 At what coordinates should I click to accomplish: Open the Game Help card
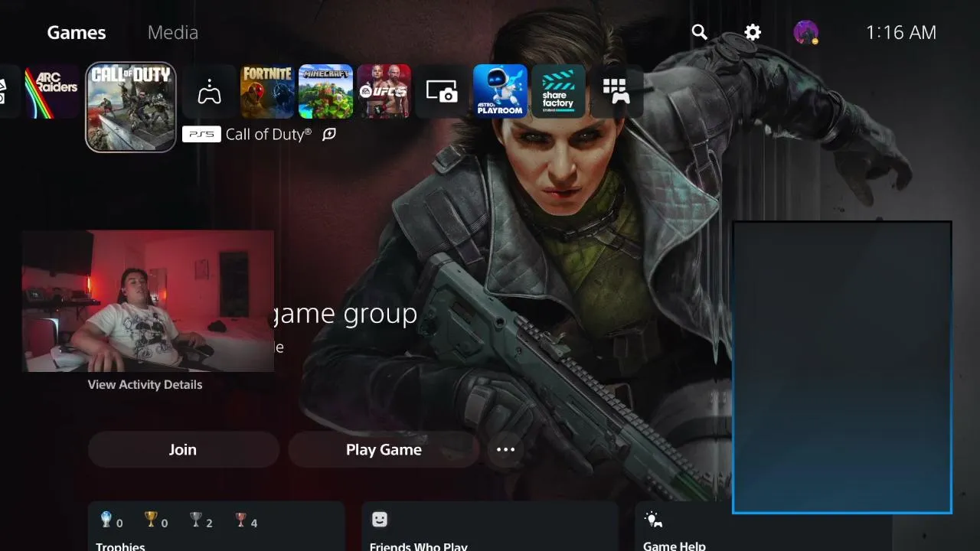[x=763, y=527]
